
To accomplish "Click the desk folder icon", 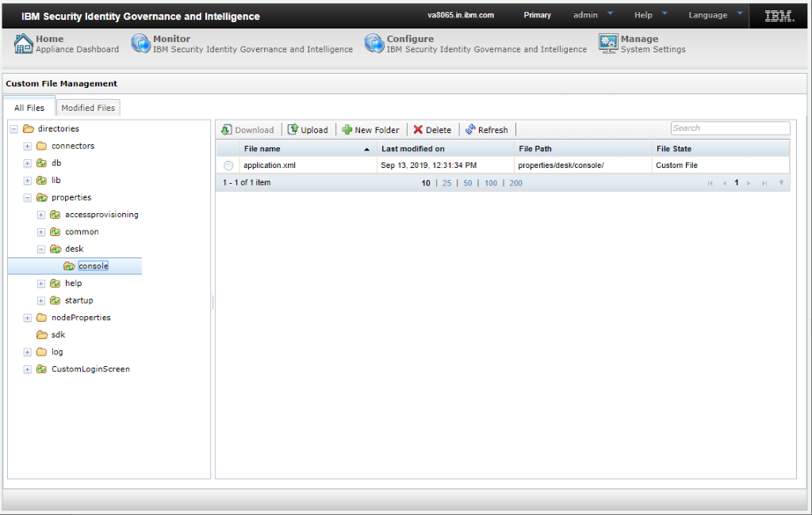I will (x=56, y=249).
